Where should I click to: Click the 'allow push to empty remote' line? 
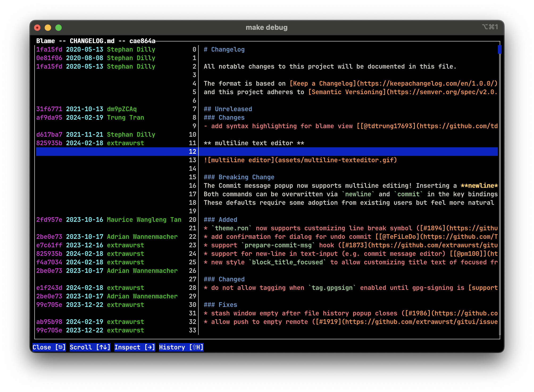coord(351,322)
